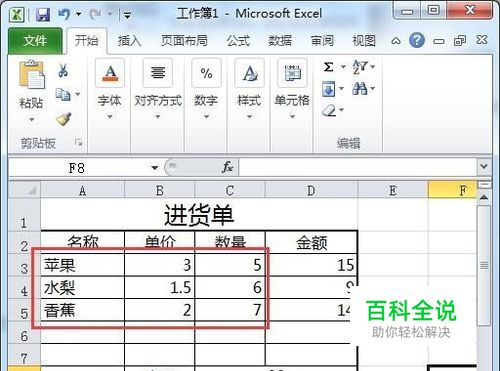This screenshot has width=500, height=371.
Task: Click the 金额 header cell
Action: (311, 242)
